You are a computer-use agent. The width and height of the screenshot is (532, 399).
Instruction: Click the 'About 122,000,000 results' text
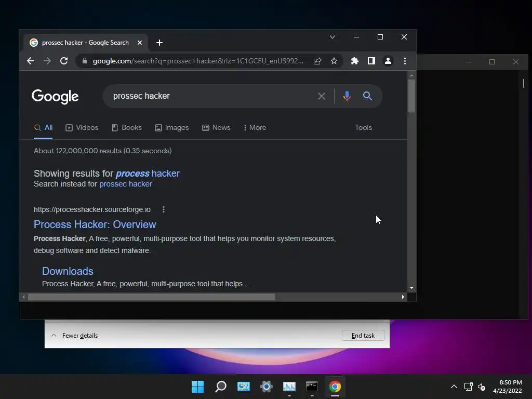[x=103, y=151]
